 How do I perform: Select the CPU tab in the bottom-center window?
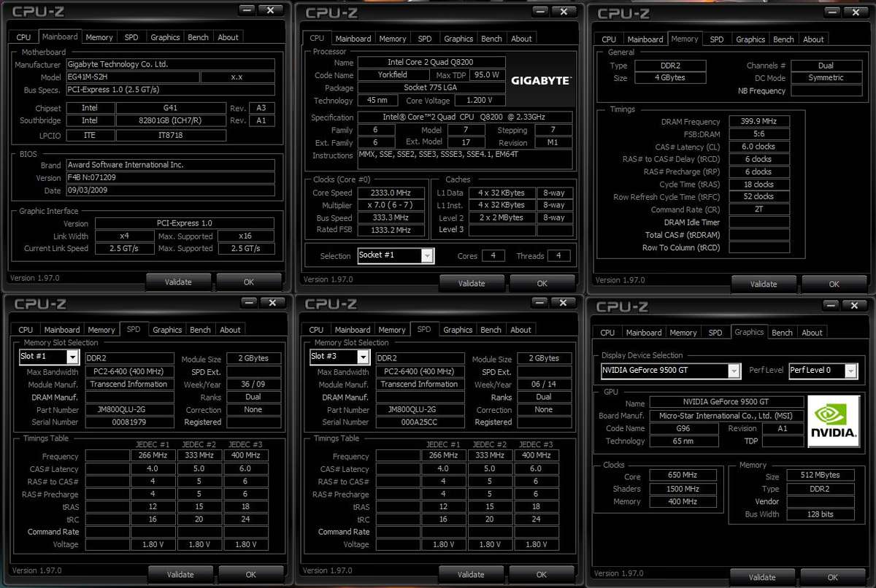tap(317, 330)
